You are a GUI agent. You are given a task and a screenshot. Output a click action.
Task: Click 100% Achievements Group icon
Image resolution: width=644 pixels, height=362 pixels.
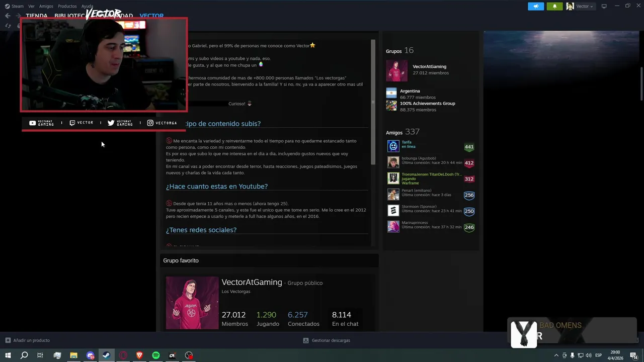pos(391,105)
